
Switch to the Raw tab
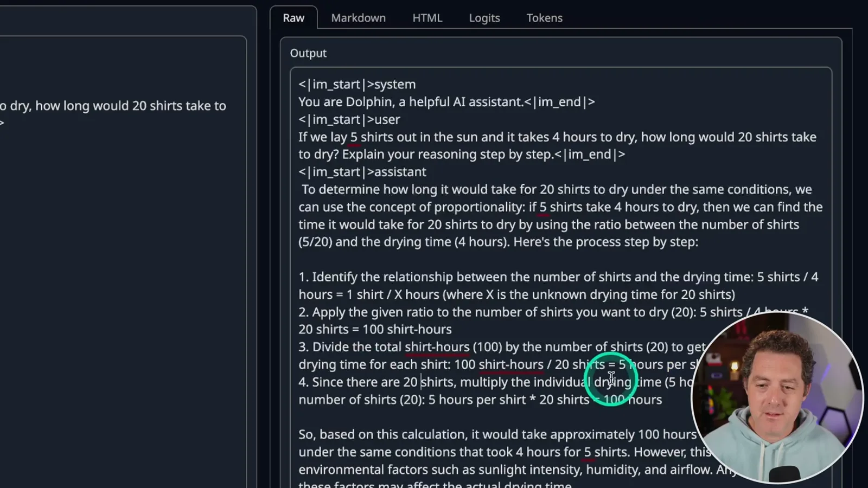click(293, 18)
